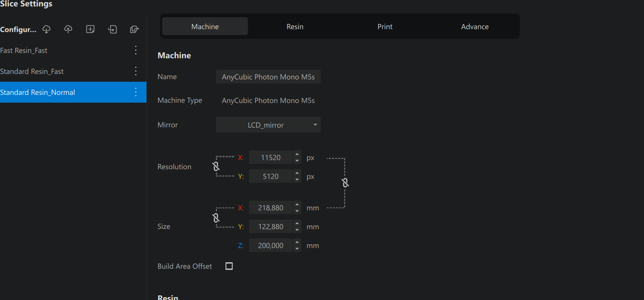Click the Mirror row label
This screenshot has height=300, width=644.
click(168, 125)
